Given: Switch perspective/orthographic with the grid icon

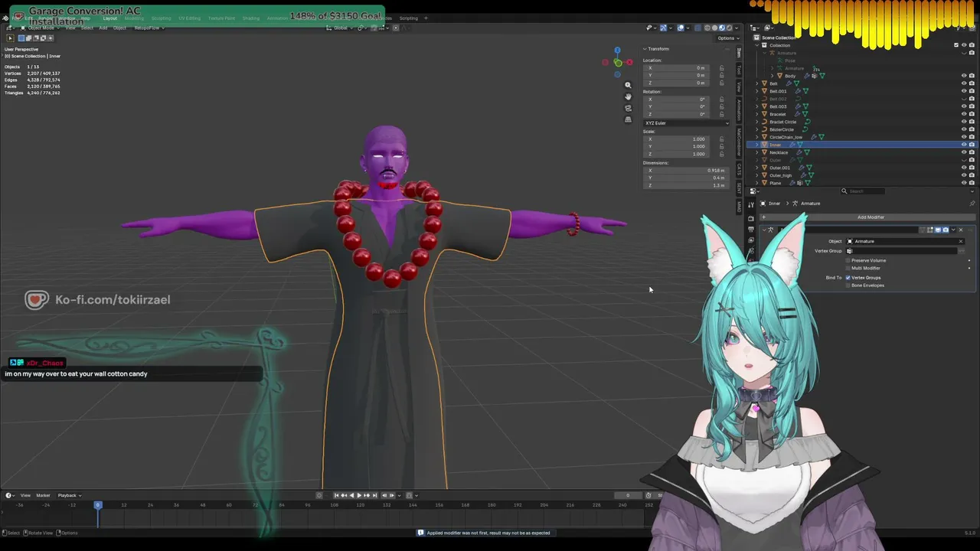Looking at the screenshot, I should [x=628, y=119].
